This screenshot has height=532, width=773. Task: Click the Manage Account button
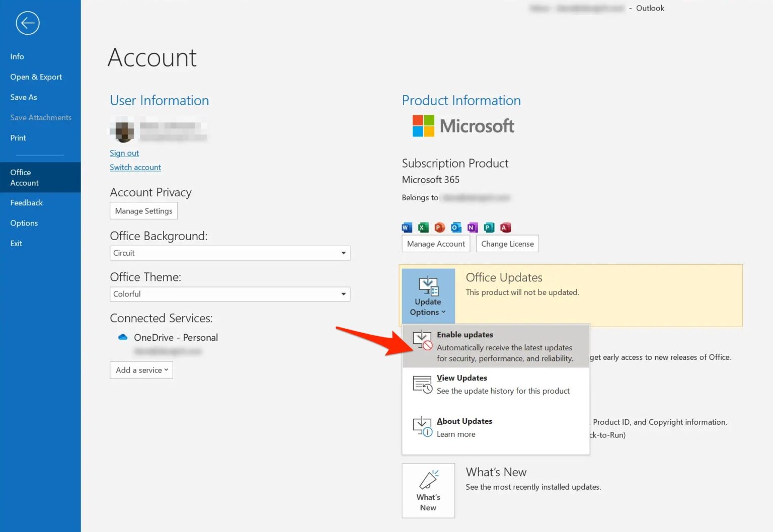click(x=435, y=244)
